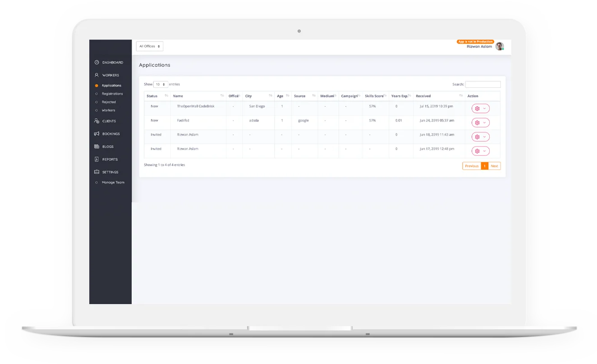
Task: Open the All Offices dropdown
Action: tap(149, 46)
